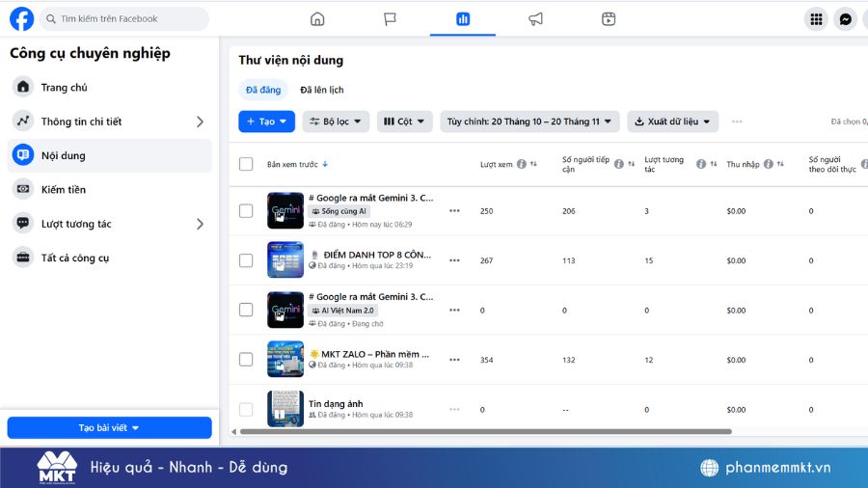
Task: Check the ĐIỂM DANH TOP 8 post row
Action: 246,260
